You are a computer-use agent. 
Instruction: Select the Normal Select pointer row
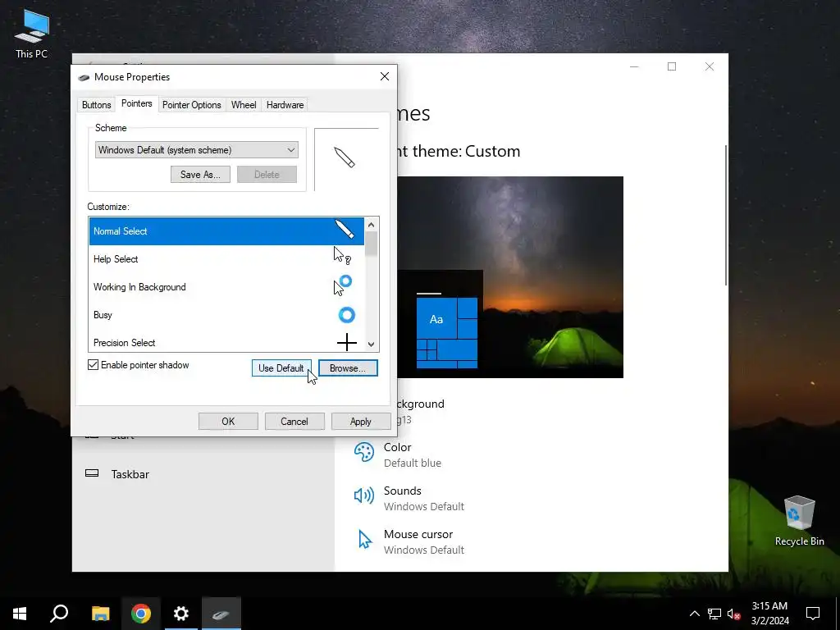point(226,231)
